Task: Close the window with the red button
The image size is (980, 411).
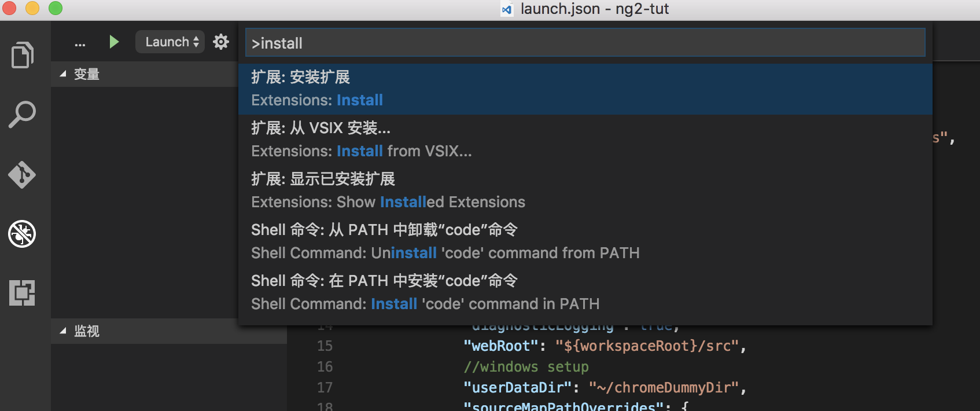Action: [x=9, y=8]
